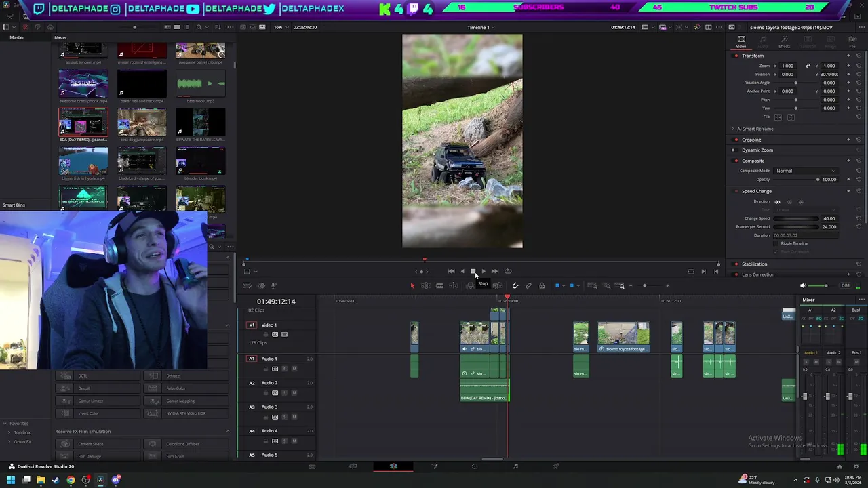This screenshot has height=488, width=868.
Task: Select BDA (DAY REMIX) media thumbnail
Action: click(x=83, y=123)
